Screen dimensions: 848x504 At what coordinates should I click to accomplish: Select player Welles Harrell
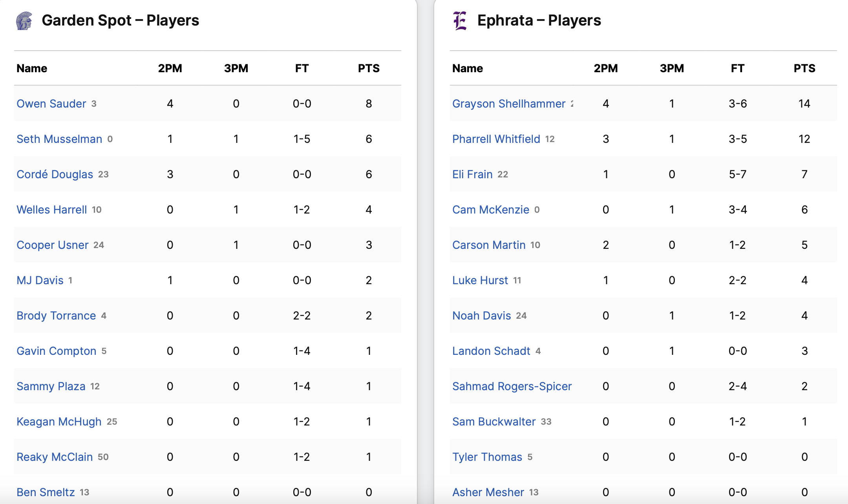pos(51,210)
